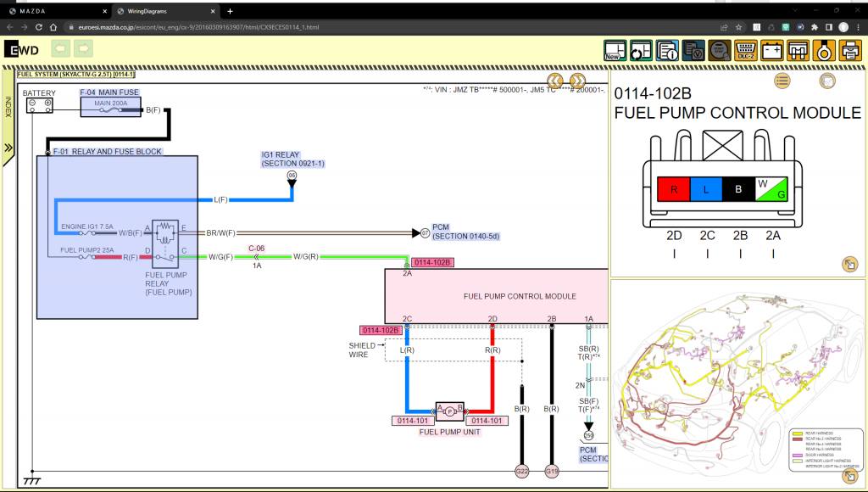Click the red R terminal in connector
The width and height of the screenshot is (868, 492).
click(x=674, y=190)
